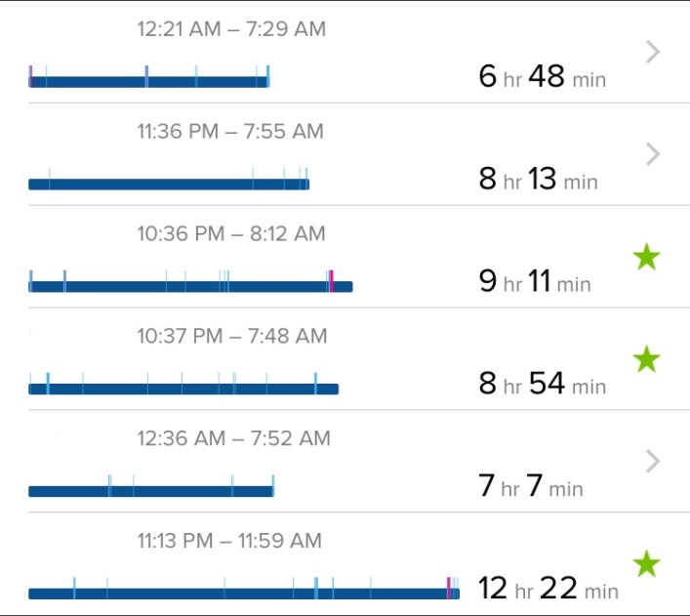Open the 7 hr 7 min sleep entry chevron
This screenshot has width=690, height=616.
tap(654, 461)
